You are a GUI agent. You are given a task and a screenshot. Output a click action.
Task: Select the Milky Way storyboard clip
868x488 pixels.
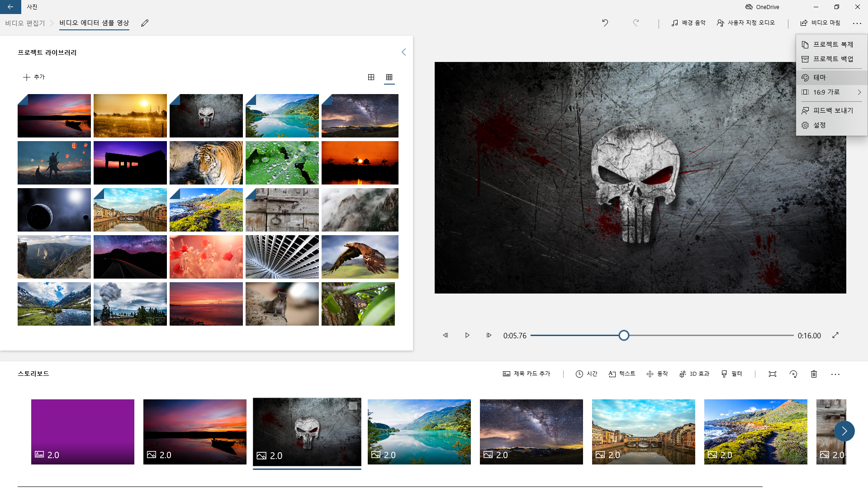click(x=531, y=431)
